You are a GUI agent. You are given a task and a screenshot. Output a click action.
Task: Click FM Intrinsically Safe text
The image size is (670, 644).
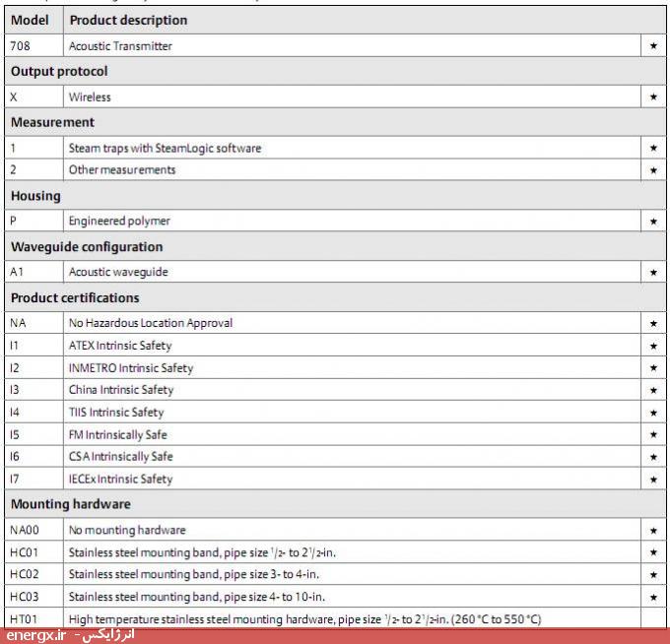pyautogui.click(x=118, y=434)
